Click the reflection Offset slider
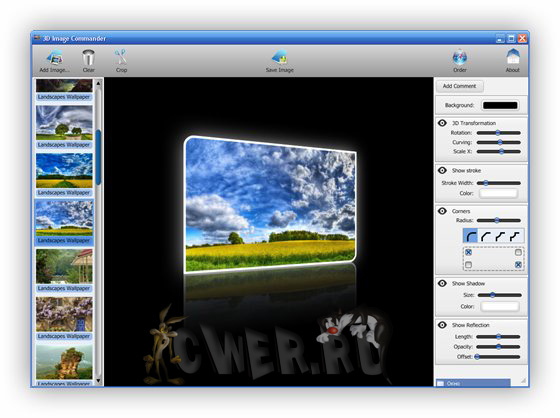Viewport: 560px width, 418px height. [x=497, y=357]
